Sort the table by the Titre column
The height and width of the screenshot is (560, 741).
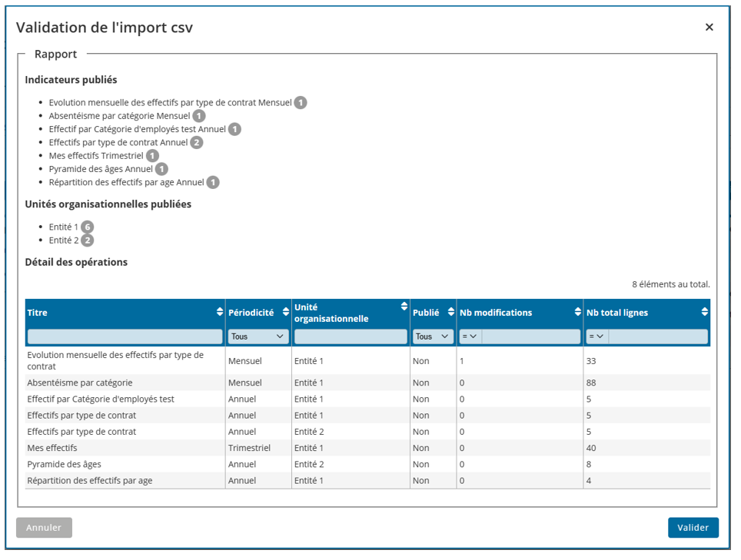click(x=220, y=313)
